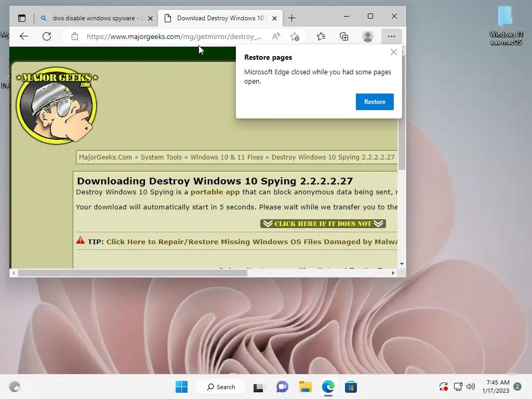The image size is (532, 399).
Task: Open Repair/Restore Missing Windows OS Files tip
Action: pyautogui.click(x=252, y=242)
